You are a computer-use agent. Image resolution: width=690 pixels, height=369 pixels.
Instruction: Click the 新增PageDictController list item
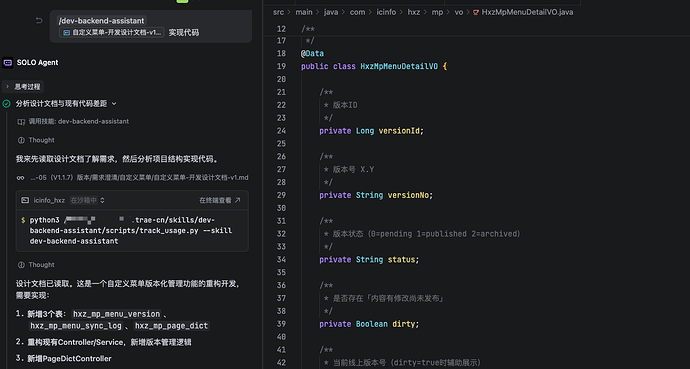70,358
